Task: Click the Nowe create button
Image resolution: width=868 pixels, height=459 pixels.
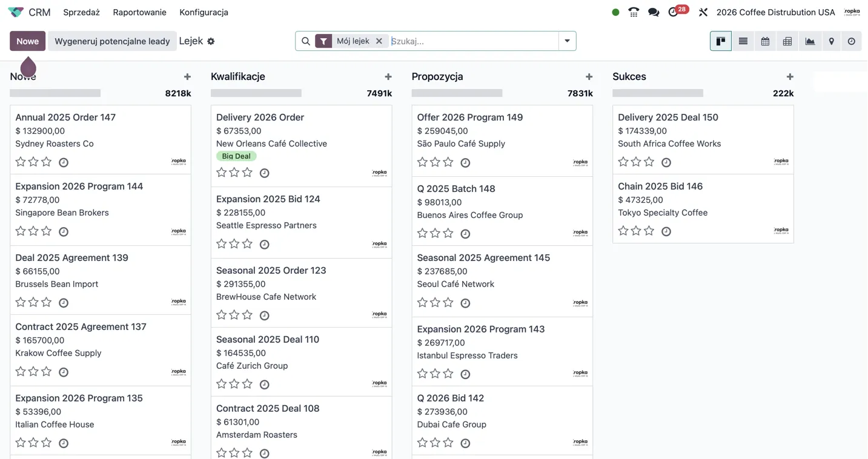Action: pyautogui.click(x=27, y=41)
